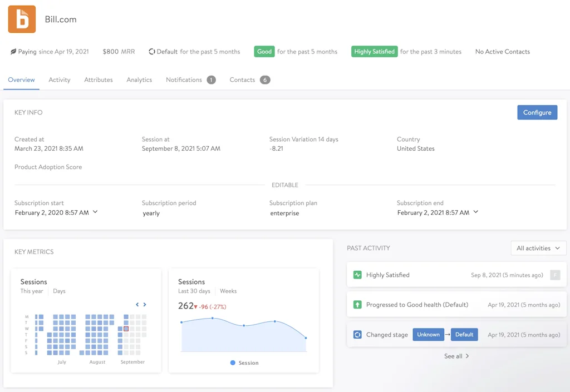Viewport: 570px width, 392px height.
Task: Click the Notifications count badge
Action: (210, 80)
